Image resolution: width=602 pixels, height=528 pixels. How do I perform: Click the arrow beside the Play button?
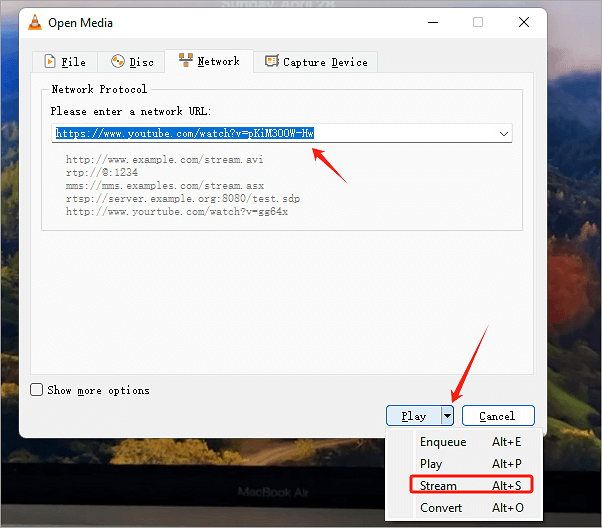click(x=449, y=416)
